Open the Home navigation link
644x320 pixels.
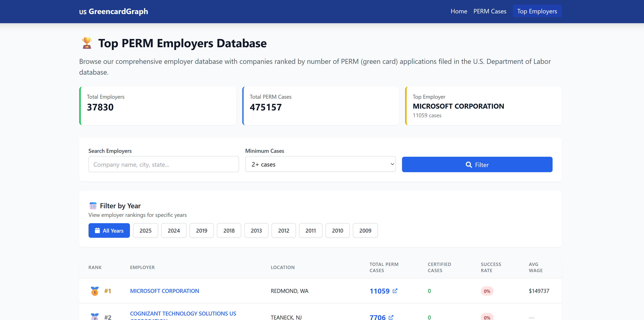click(x=459, y=11)
